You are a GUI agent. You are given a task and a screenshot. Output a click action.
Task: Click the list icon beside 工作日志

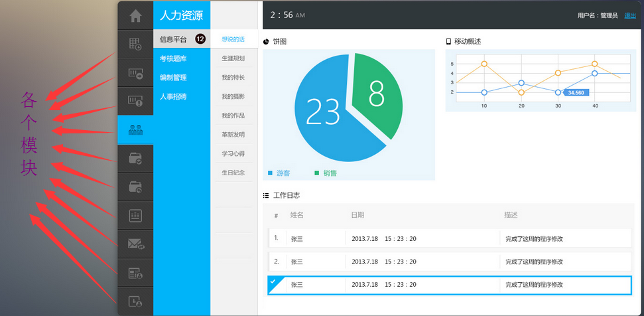point(266,196)
